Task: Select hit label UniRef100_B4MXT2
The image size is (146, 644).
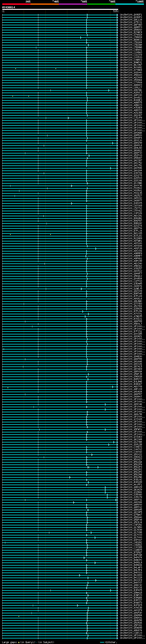Action: tap(131, 379)
